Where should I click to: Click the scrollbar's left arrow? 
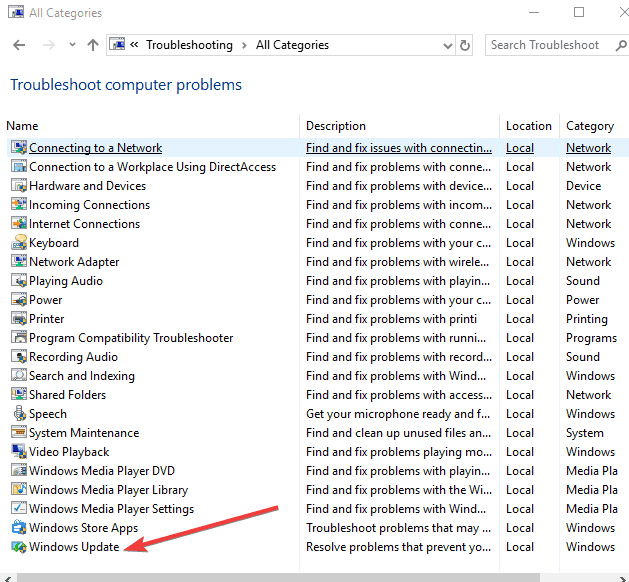coord(8,578)
